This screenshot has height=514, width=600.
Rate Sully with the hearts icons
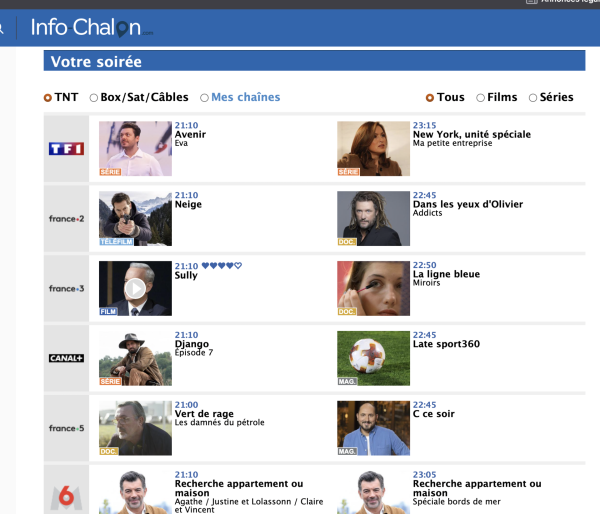pyautogui.click(x=222, y=266)
